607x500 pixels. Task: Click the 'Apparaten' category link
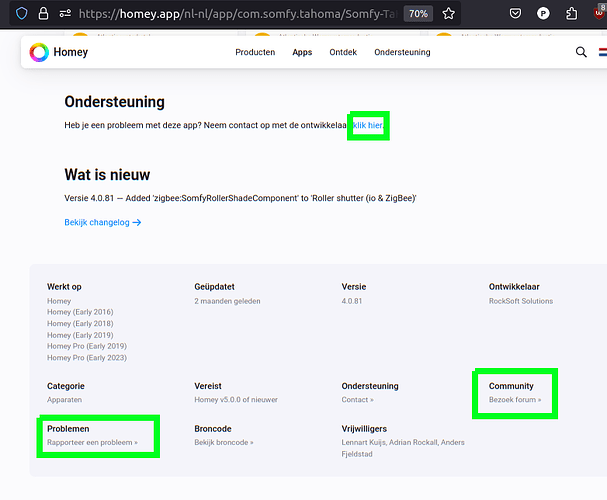[x=64, y=400]
